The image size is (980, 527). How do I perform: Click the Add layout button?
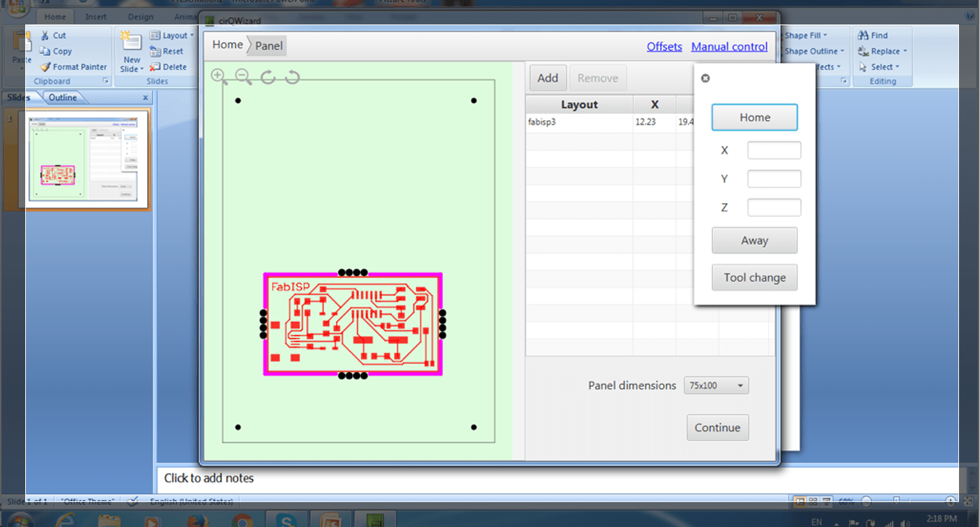[547, 78]
